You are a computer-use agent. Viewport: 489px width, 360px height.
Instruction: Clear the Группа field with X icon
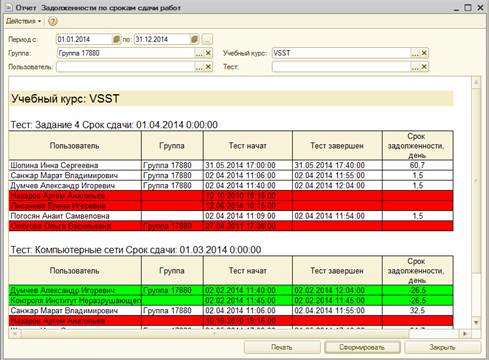coord(208,53)
